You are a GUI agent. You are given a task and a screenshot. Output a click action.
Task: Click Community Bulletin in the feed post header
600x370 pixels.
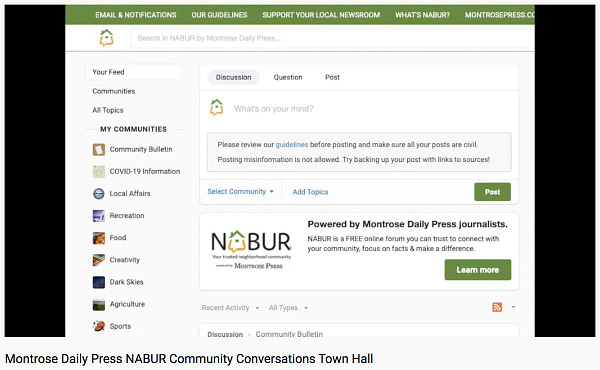tap(289, 334)
